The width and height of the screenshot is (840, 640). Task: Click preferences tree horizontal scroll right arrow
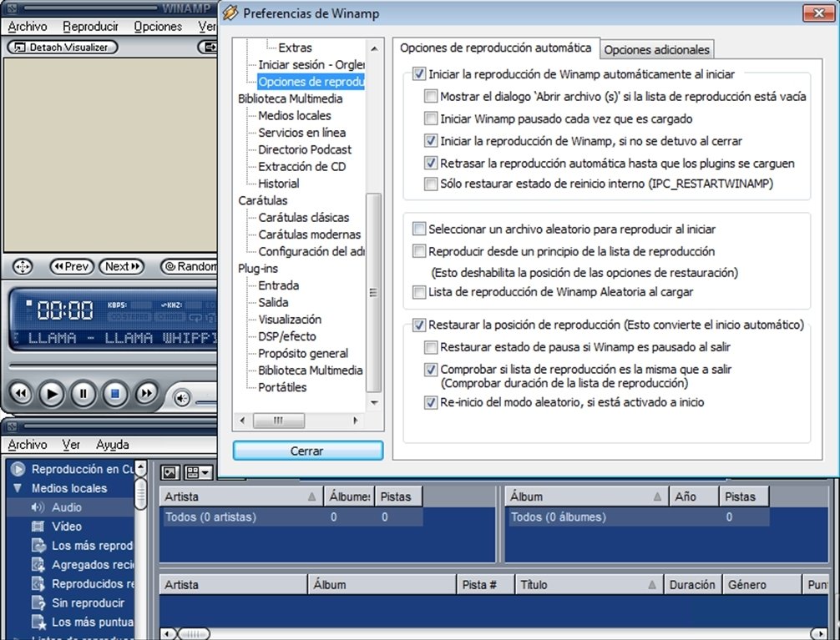pyautogui.click(x=355, y=421)
